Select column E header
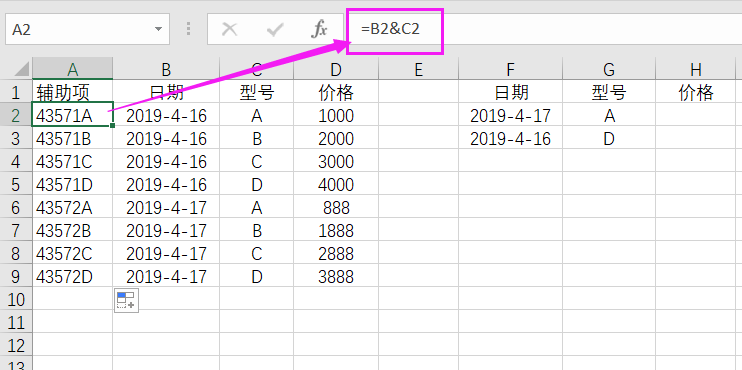The width and height of the screenshot is (742, 370). pos(418,70)
